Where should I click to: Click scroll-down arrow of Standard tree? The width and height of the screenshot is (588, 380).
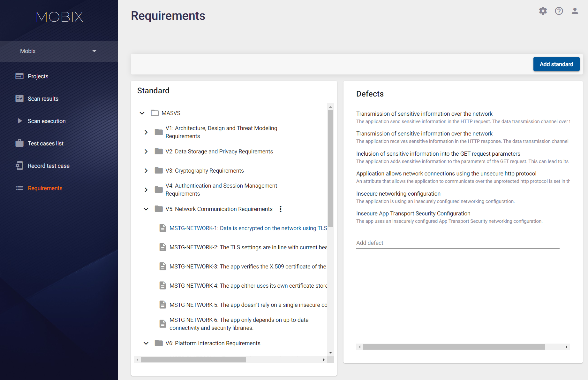pyautogui.click(x=330, y=353)
